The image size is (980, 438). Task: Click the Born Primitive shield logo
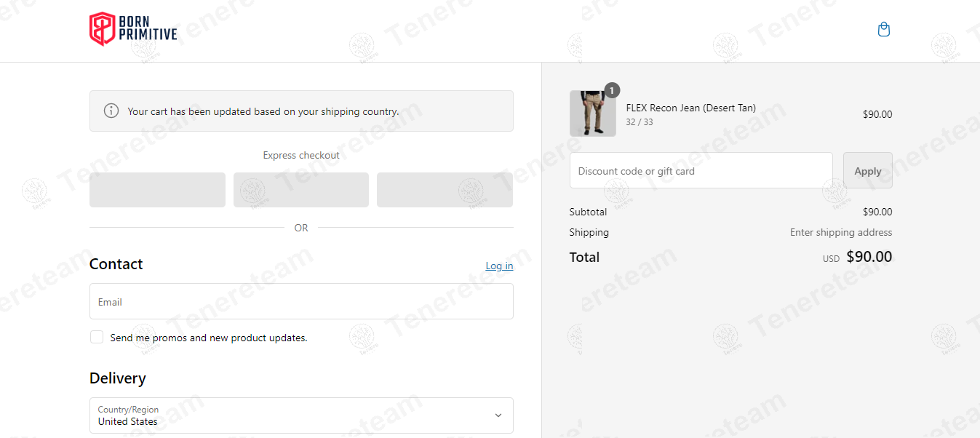(x=103, y=29)
